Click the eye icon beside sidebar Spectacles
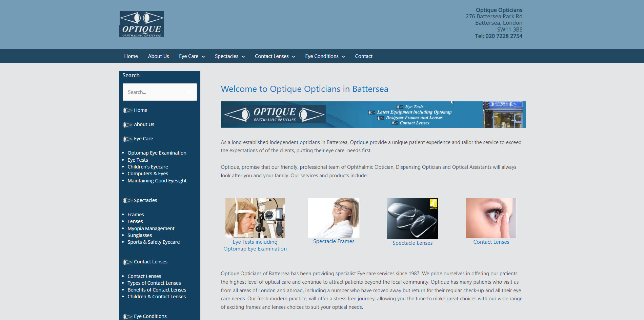 click(x=127, y=200)
